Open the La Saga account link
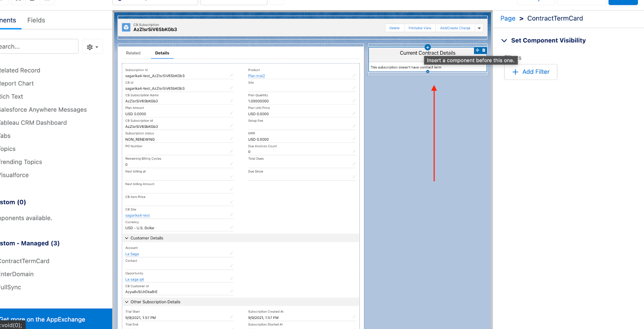Viewport: 644px width, 329px height. [132, 254]
